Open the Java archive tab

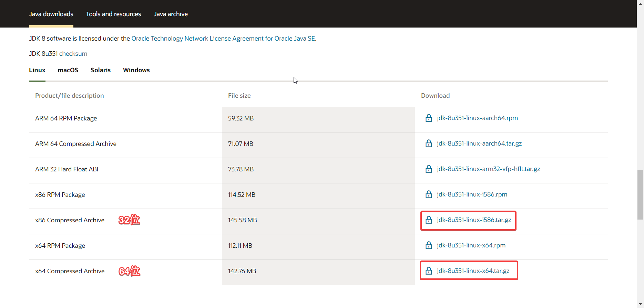coord(171,14)
